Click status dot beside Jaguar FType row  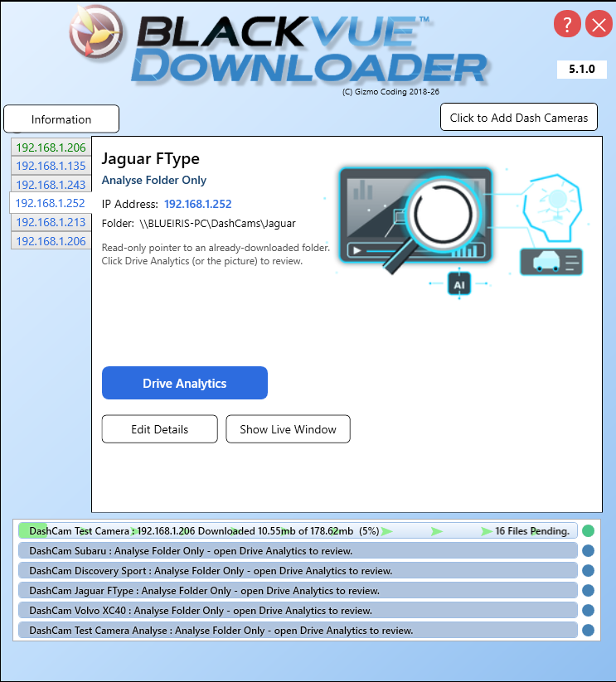tap(588, 591)
